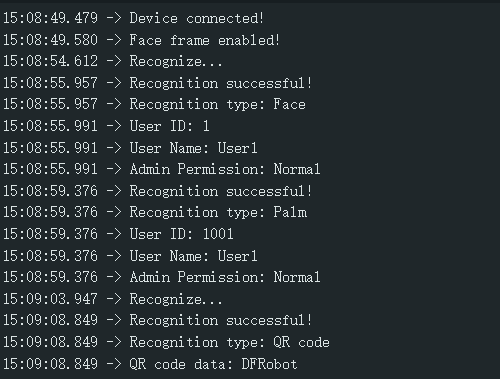Click 'Recognition type: Palm' line
This screenshot has height=379, width=500.
155,212
